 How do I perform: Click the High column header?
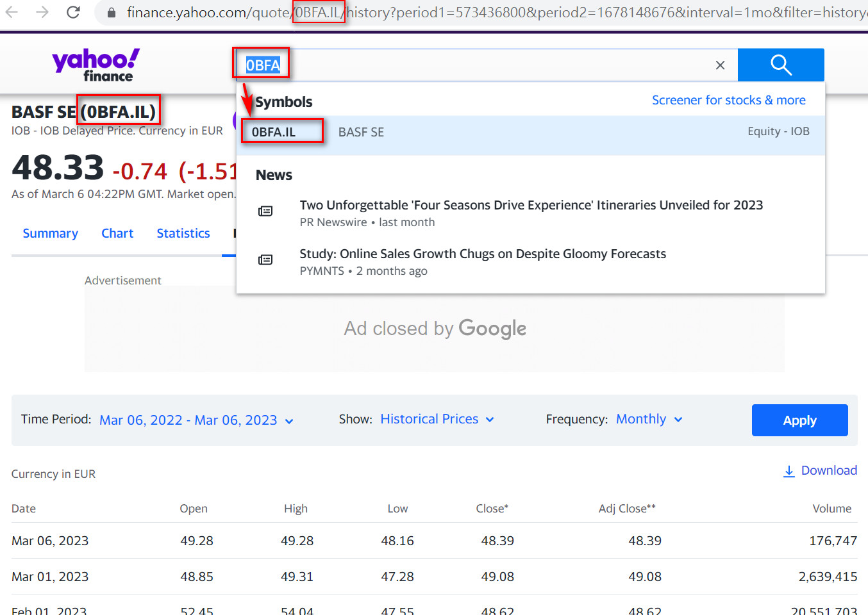[296, 509]
